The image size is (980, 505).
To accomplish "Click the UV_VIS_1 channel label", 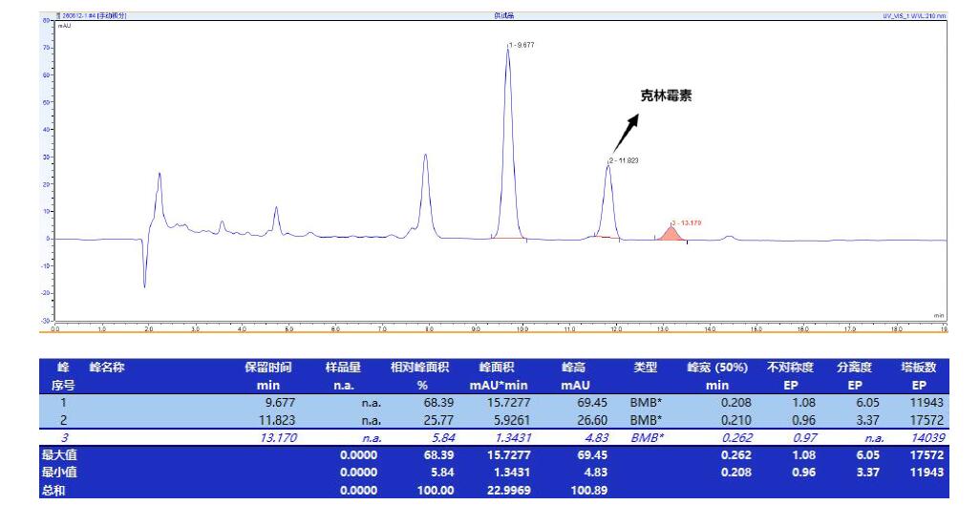I will (914, 16).
